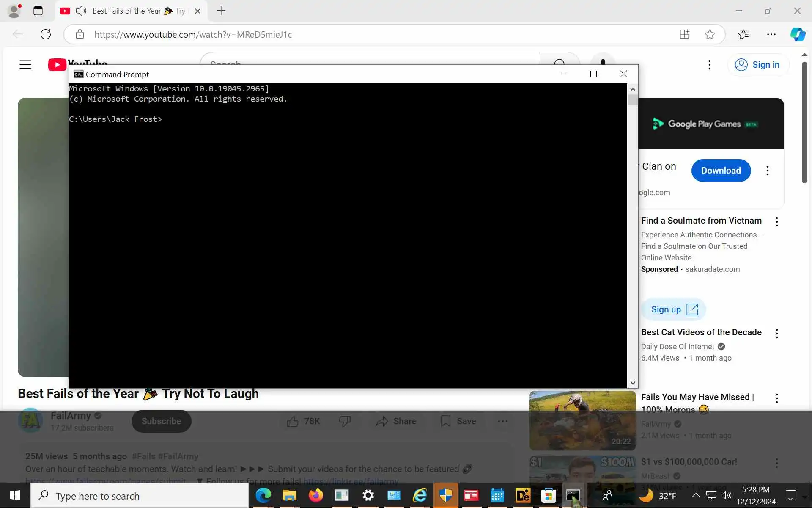Open options menu for Soulmate from Vietnam ad
Viewport: 812px width, 508px height.
tap(776, 222)
